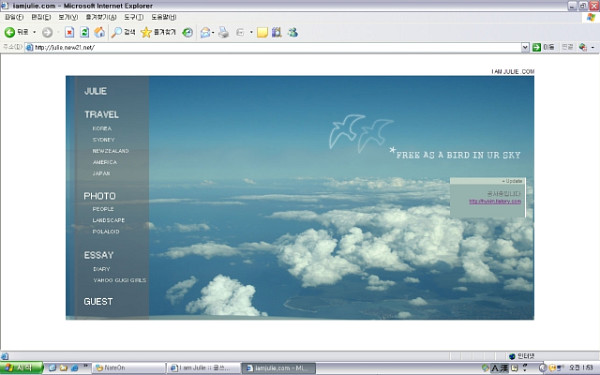Click the History clock icon

tap(187, 33)
